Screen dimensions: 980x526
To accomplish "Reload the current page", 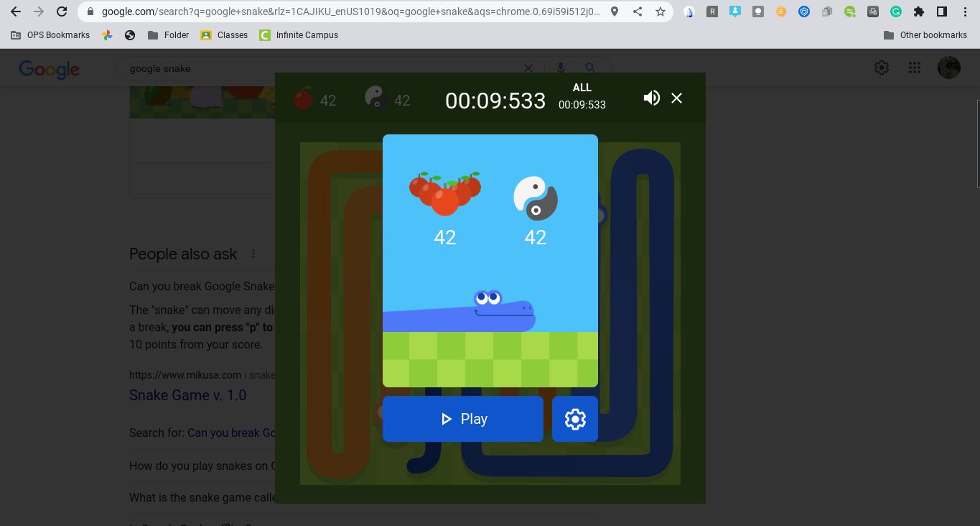I will (62, 11).
